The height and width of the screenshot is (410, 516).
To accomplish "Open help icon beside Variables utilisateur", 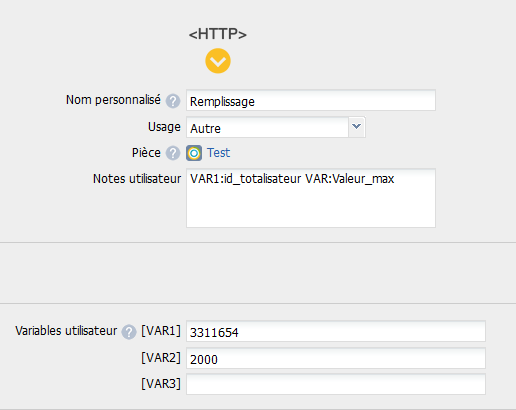I will 129,332.
